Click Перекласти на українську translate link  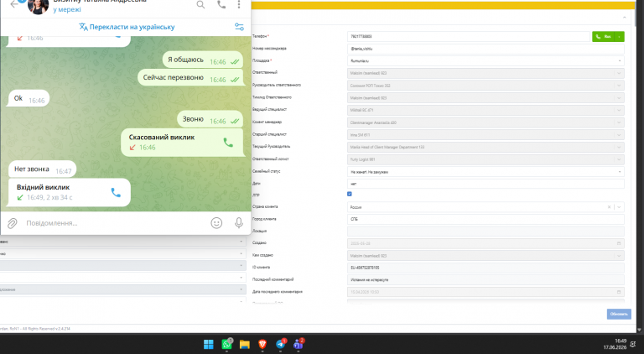[127, 27]
